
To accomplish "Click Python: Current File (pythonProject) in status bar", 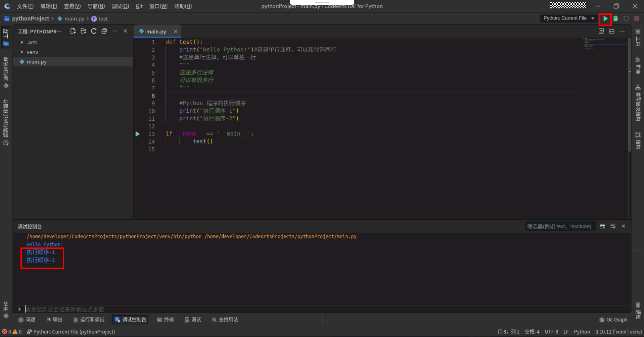I will coord(71,332).
